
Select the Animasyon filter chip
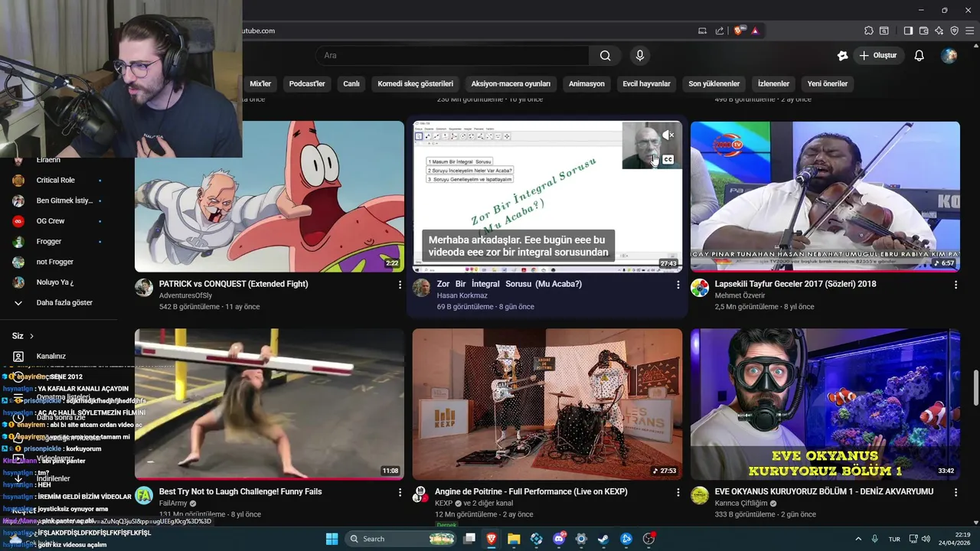tap(586, 83)
